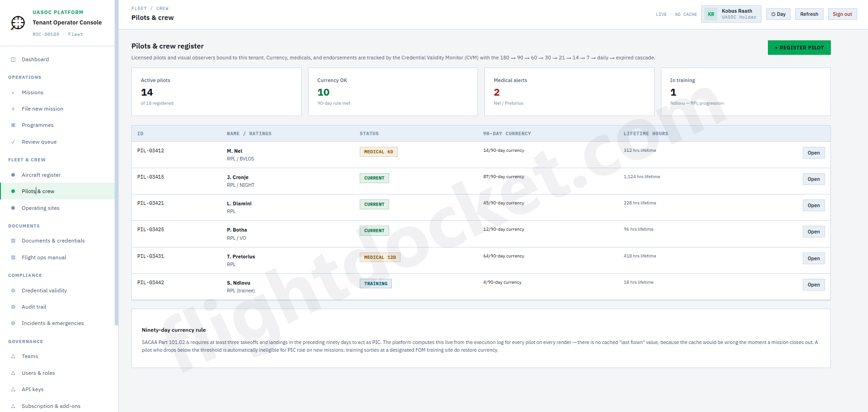Open pilot record for S. Ndlovu

coord(813,284)
